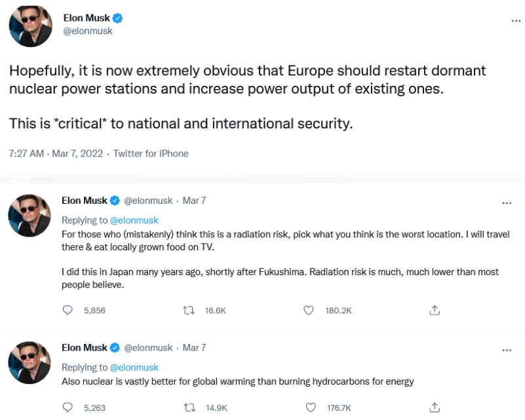Click @elonmusk in the last reply's 'Replying to'
Image resolution: width=525 pixels, height=420 pixels.
click(x=134, y=367)
